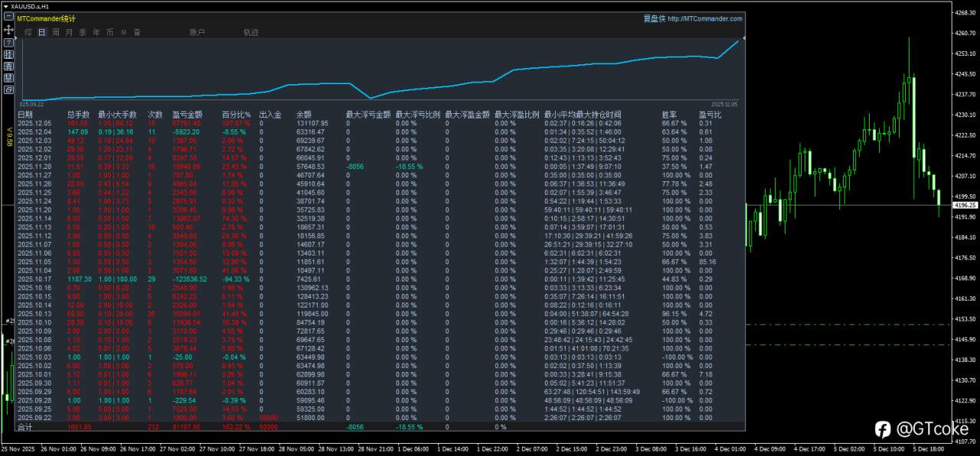This screenshot has width=980, height=456.
Task: Click the first window-layout icon below the help icon
Action: tap(8, 54)
